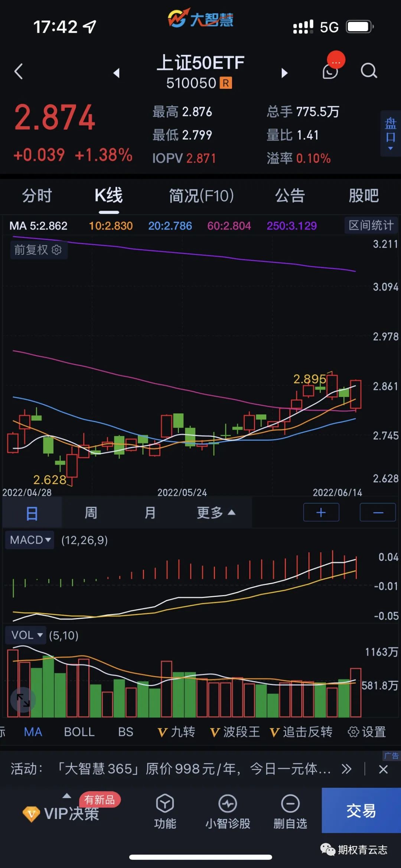The height and width of the screenshot is (868, 401).
Task: Switch to the 分时 tab
Action: (x=37, y=196)
